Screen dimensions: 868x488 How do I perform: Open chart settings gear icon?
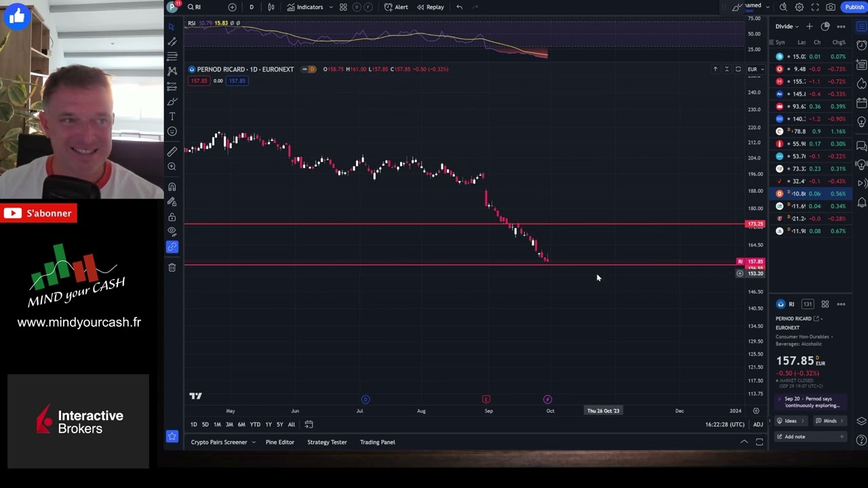tap(800, 7)
